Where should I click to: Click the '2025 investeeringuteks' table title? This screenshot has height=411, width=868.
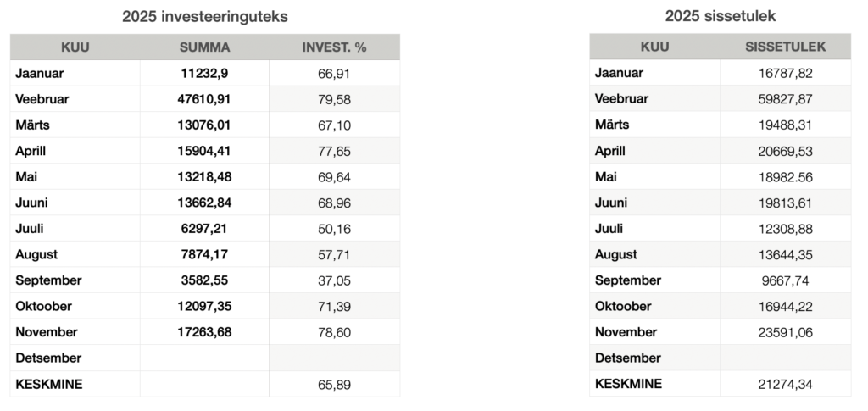[204, 16]
